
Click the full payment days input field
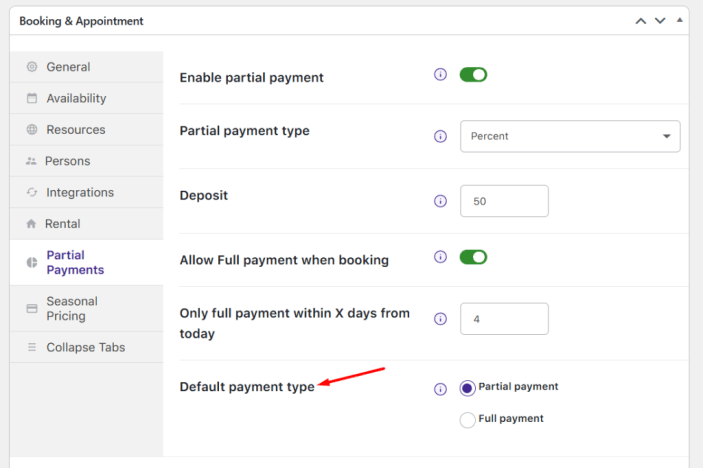point(504,319)
